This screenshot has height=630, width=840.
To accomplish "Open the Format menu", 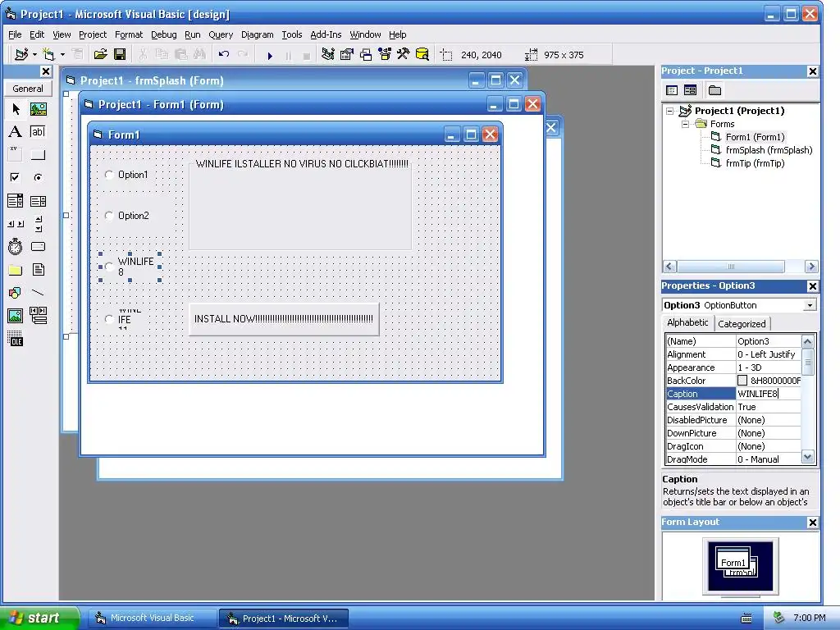I will [x=129, y=34].
